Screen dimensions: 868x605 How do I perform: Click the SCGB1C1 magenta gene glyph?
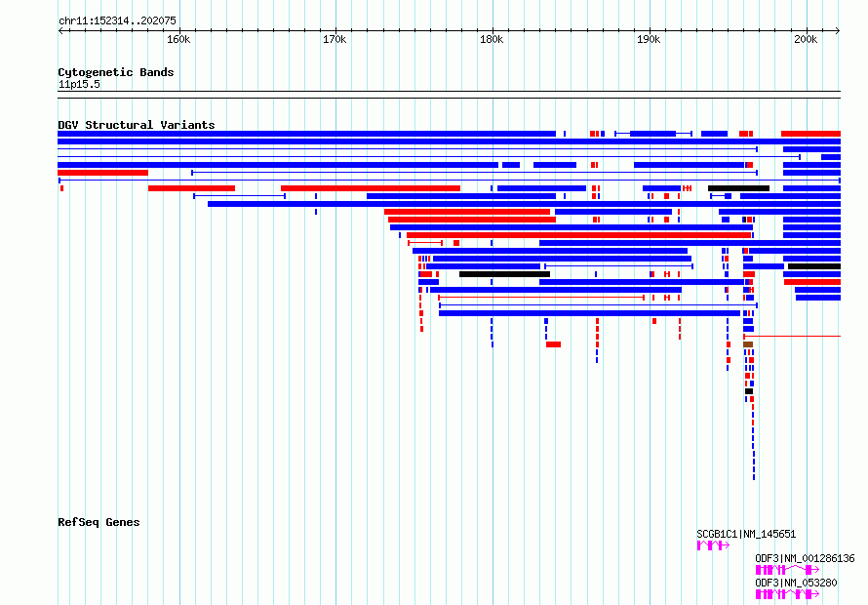pyautogui.click(x=713, y=545)
